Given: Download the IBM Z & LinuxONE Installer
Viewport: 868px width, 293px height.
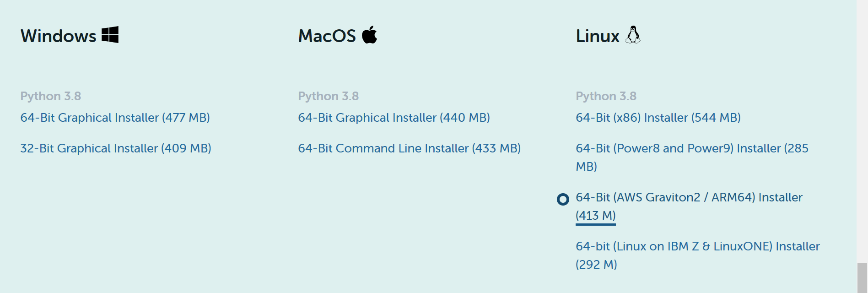Looking at the screenshot, I should (x=697, y=246).
